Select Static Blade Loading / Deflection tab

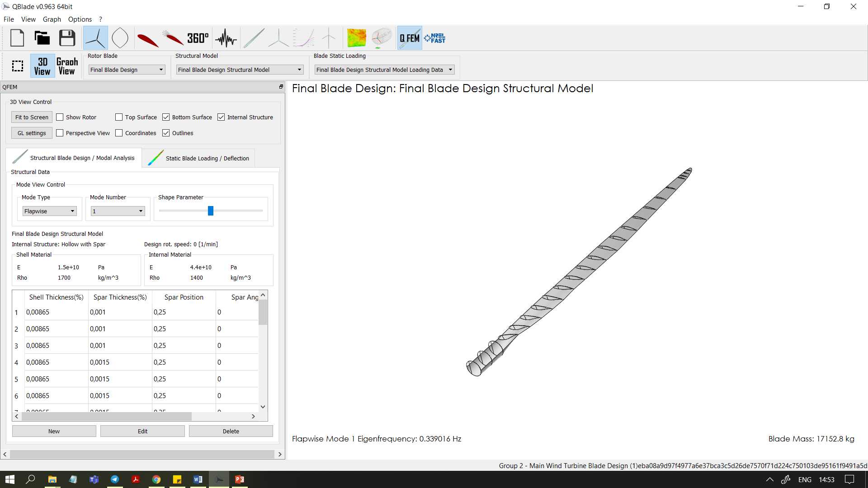tap(198, 158)
